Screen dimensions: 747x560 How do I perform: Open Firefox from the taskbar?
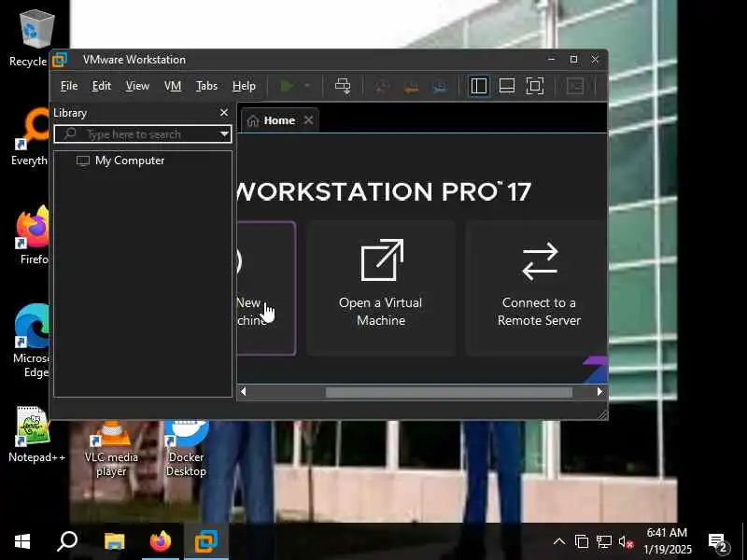coord(160,541)
